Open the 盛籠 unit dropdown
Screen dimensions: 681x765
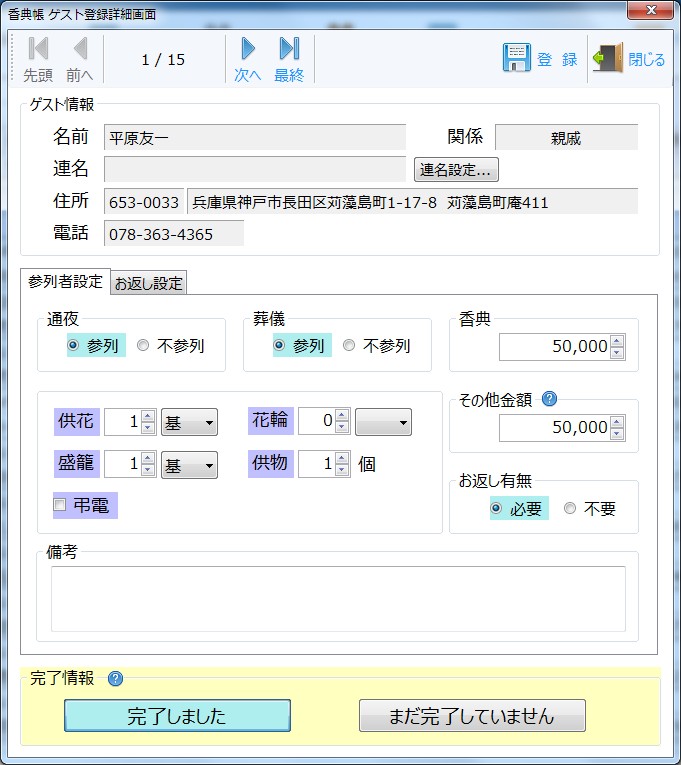[x=190, y=465]
